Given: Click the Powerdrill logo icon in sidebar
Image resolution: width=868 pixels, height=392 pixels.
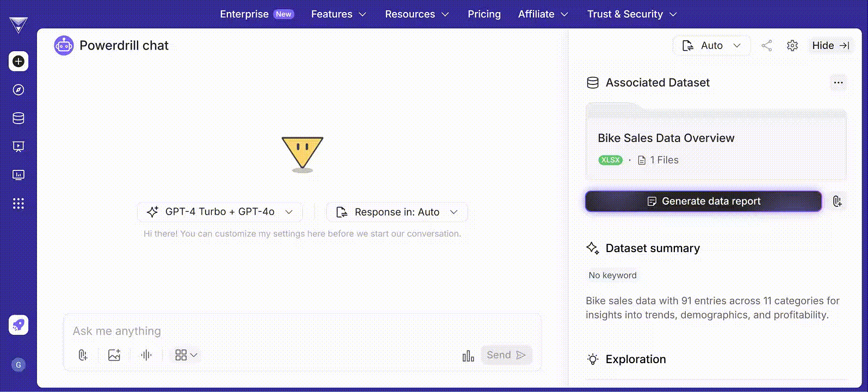Looking at the screenshot, I should 18,25.
